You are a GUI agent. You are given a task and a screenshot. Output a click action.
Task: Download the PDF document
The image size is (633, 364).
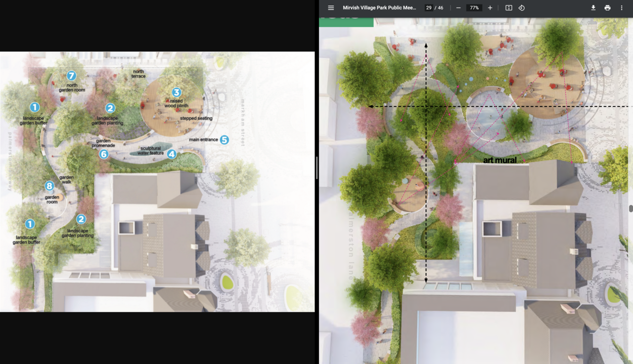pyautogui.click(x=593, y=8)
